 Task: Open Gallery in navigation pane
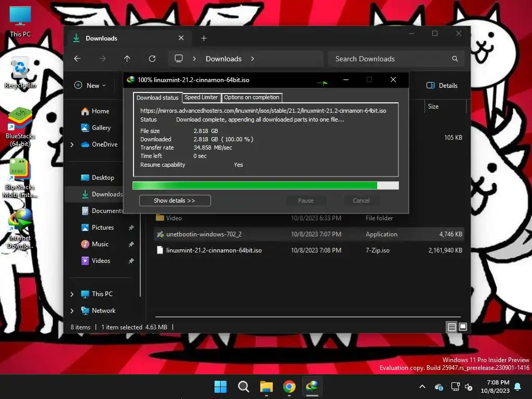tap(96, 128)
